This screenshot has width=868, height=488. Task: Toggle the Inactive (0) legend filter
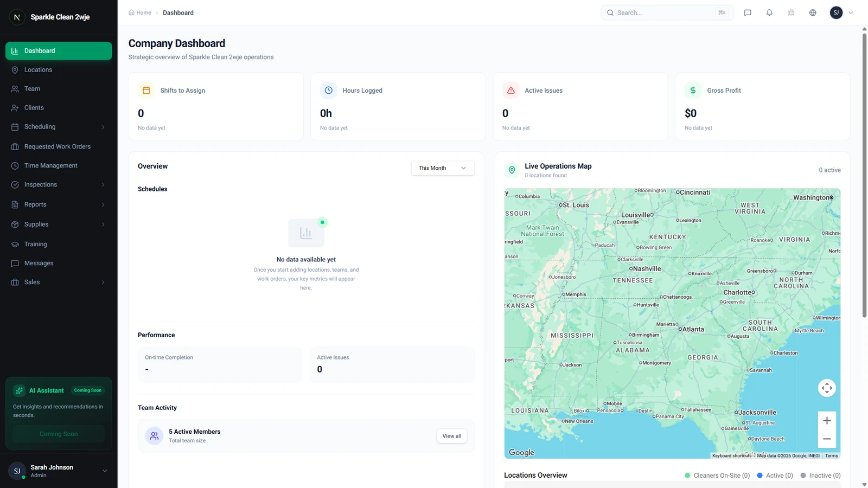tap(820, 476)
